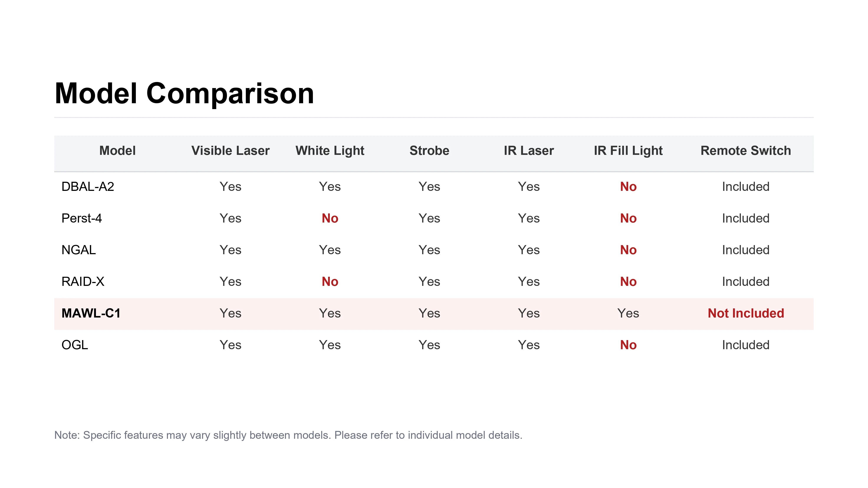
Task: Click the highlighted MAWL-C1 model name
Action: tap(91, 313)
